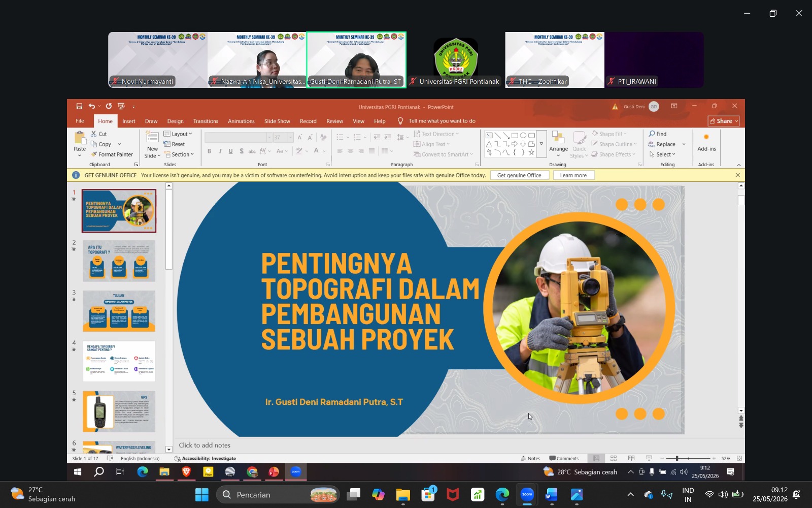This screenshot has width=812, height=508.
Task: Select slide 2 thumbnail "Apa Itu Topografi"
Action: tap(119, 261)
